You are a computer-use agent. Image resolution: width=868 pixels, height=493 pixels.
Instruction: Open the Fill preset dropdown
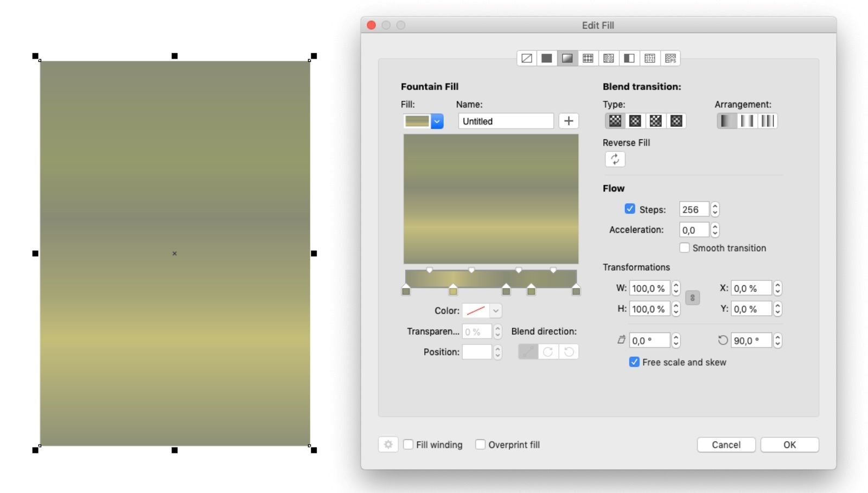pos(437,121)
